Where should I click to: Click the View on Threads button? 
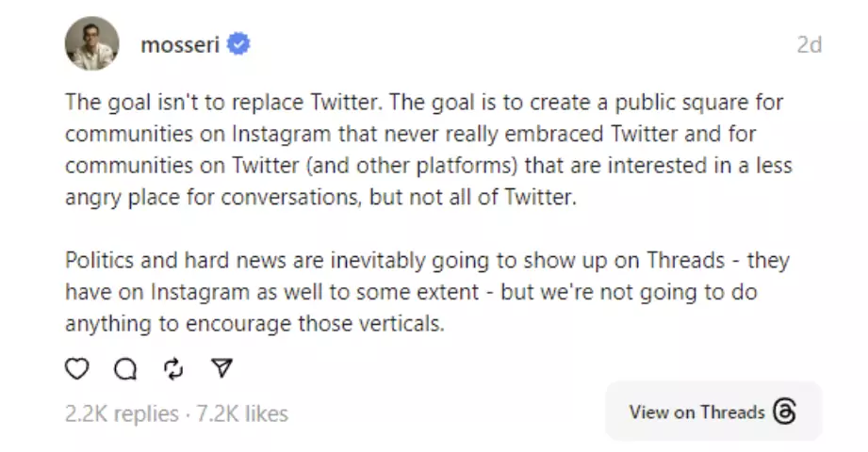(x=714, y=412)
